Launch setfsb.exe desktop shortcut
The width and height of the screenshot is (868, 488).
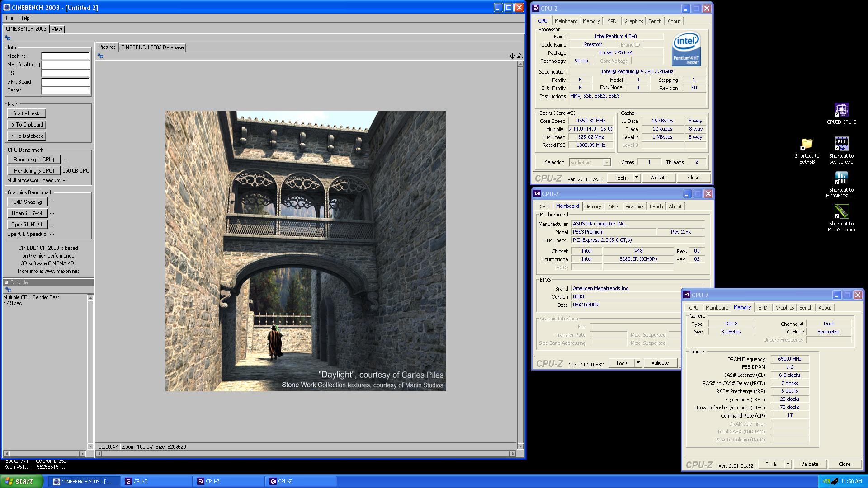click(x=841, y=151)
